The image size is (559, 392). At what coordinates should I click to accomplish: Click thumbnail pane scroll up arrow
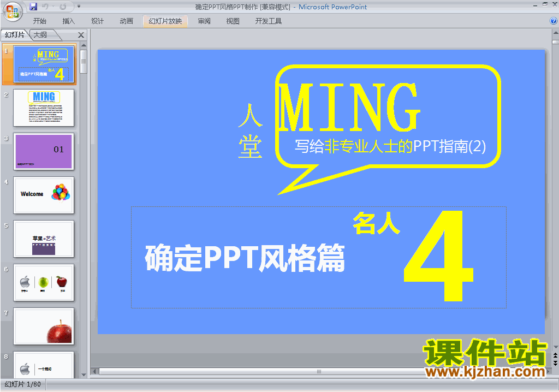(x=84, y=45)
